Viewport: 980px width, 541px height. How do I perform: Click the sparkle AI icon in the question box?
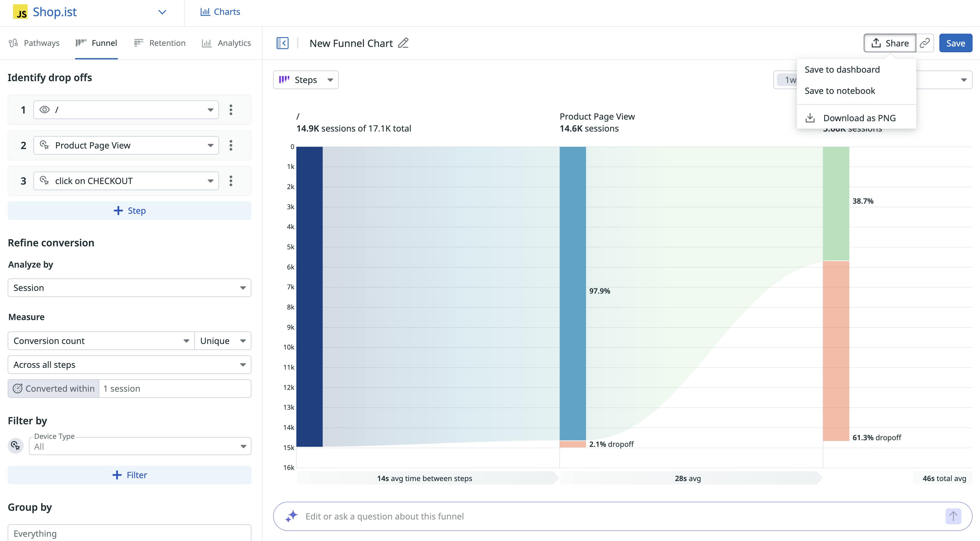click(x=292, y=516)
